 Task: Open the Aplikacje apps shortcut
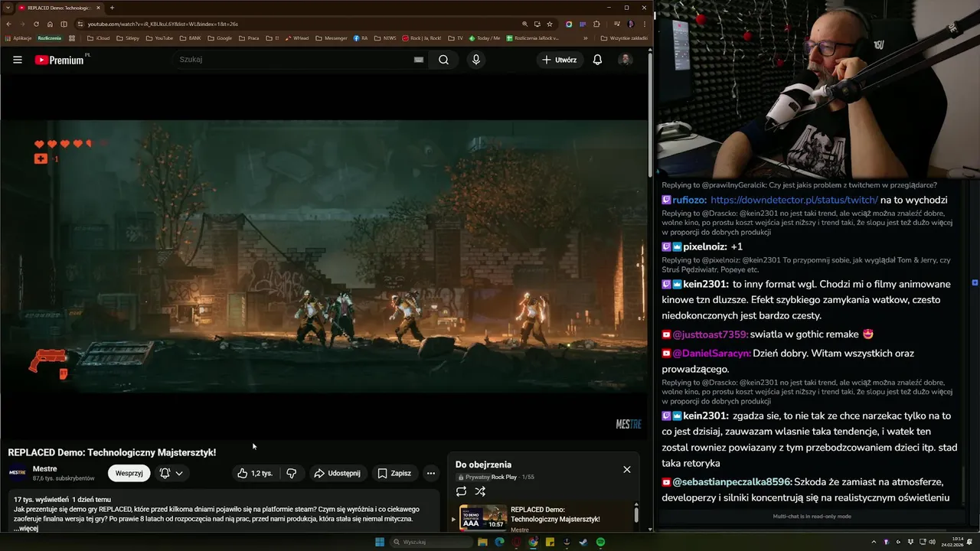click(x=18, y=37)
